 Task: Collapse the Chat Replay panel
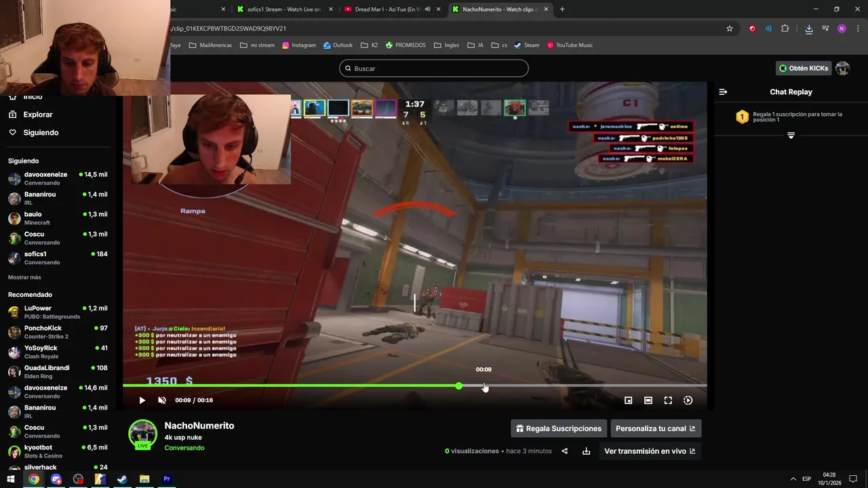(x=723, y=91)
